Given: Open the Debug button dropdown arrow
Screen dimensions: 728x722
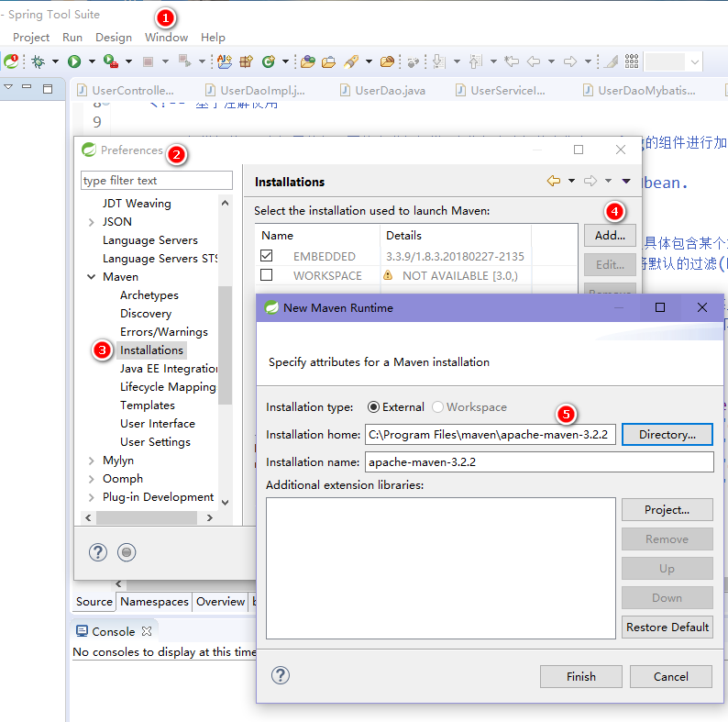Looking at the screenshot, I should coord(55,61).
